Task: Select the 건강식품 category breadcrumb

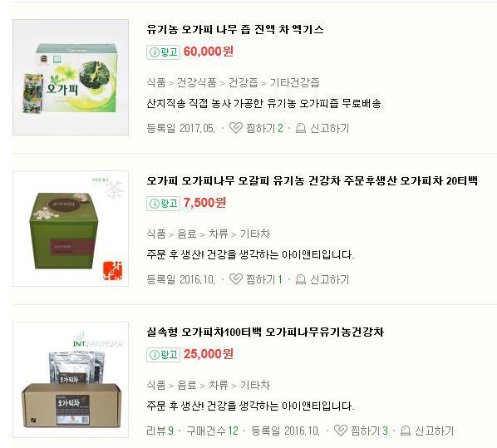Action: pos(196,83)
